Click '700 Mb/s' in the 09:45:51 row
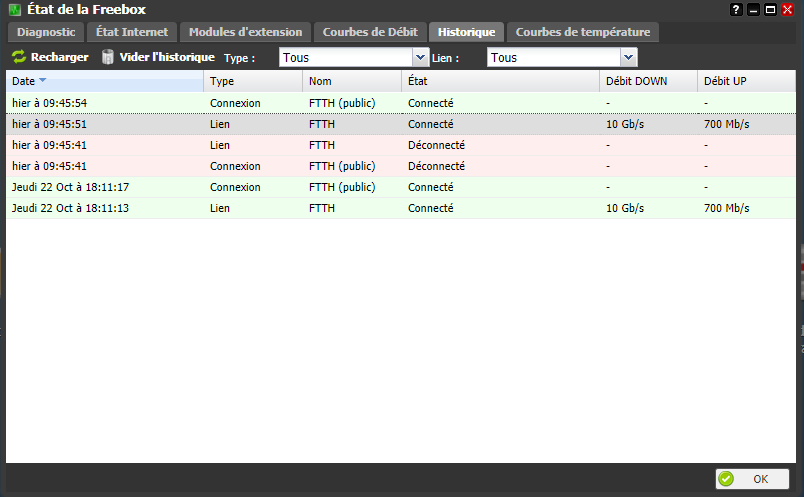Viewport: 804px width, 497px height. click(x=727, y=124)
